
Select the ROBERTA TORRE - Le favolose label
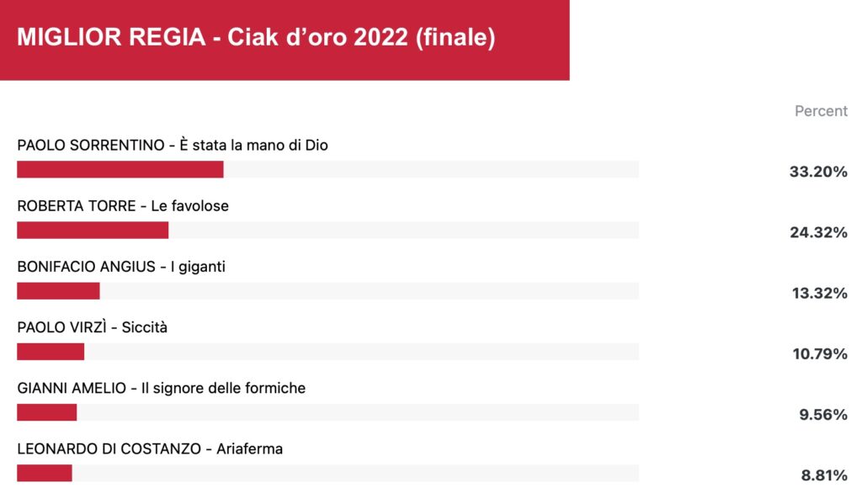click(123, 206)
